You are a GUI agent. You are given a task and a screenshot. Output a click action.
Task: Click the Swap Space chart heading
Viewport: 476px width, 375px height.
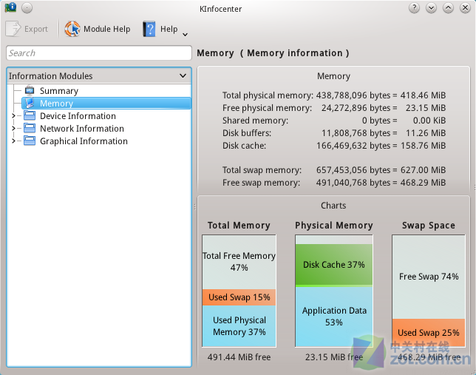(x=428, y=226)
